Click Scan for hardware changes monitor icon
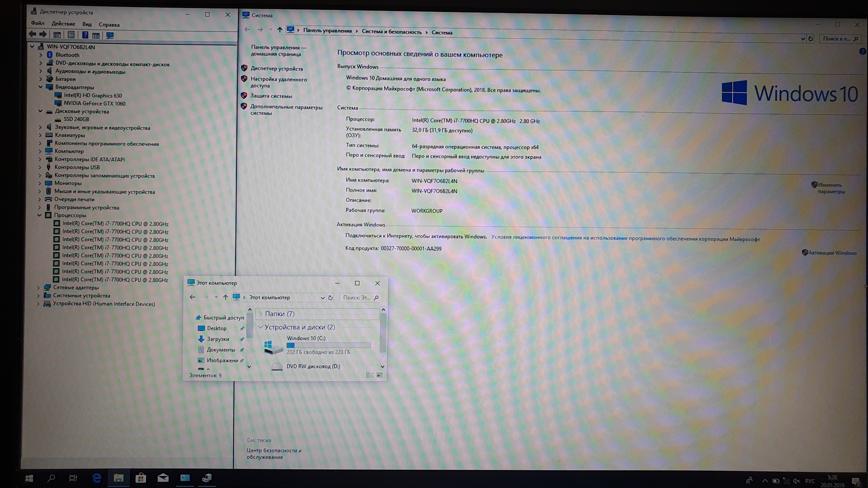This screenshot has width=868, height=488. tap(110, 35)
